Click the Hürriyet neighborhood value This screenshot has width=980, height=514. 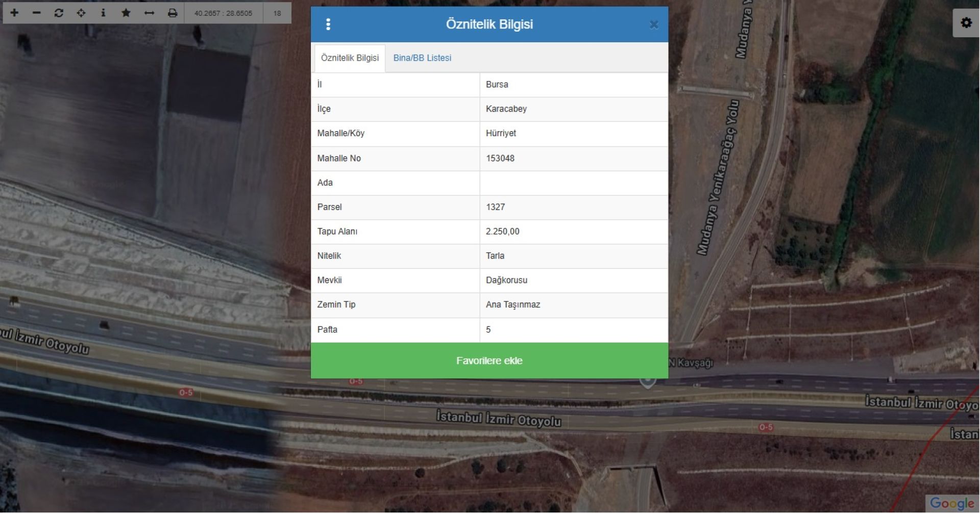501,133
